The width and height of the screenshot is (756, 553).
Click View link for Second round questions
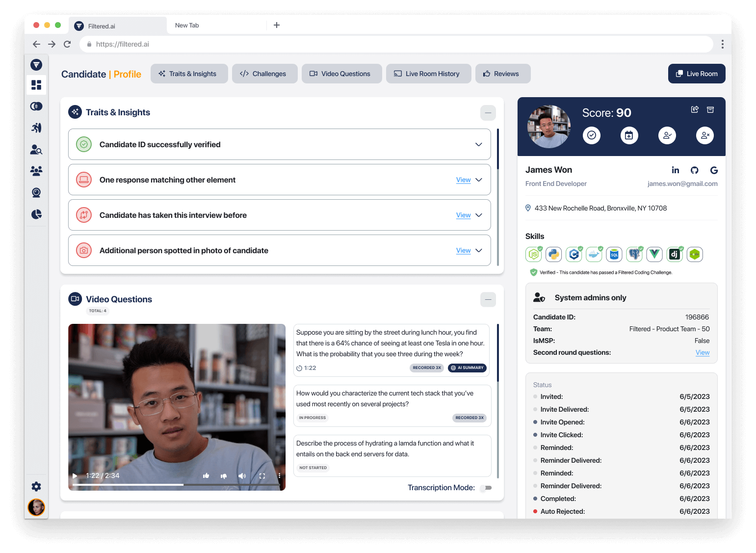click(x=702, y=352)
